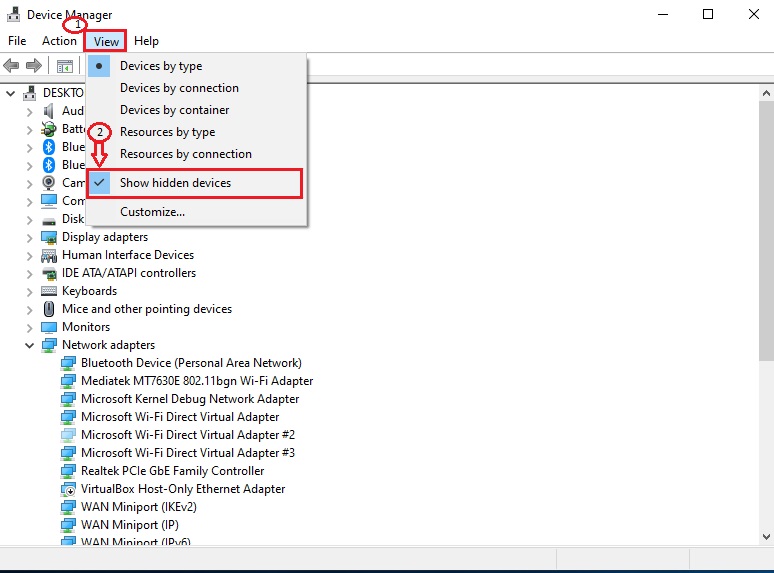This screenshot has width=774, height=573.
Task: Select the Devices by type radio option
Action: pos(161,66)
